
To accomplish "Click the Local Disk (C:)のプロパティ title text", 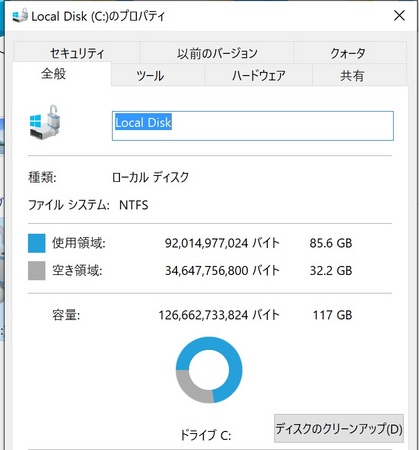I will [x=98, y=16].
